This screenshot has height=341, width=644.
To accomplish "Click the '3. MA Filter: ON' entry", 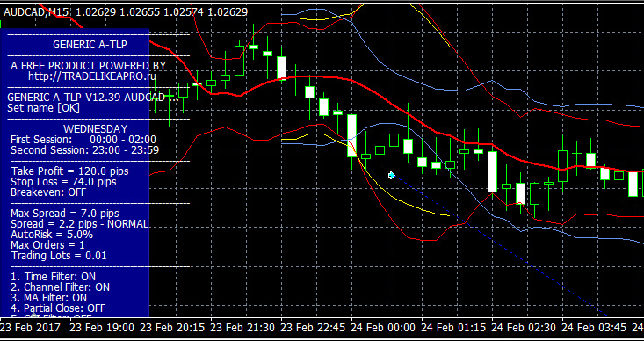I will coord(49,297).
